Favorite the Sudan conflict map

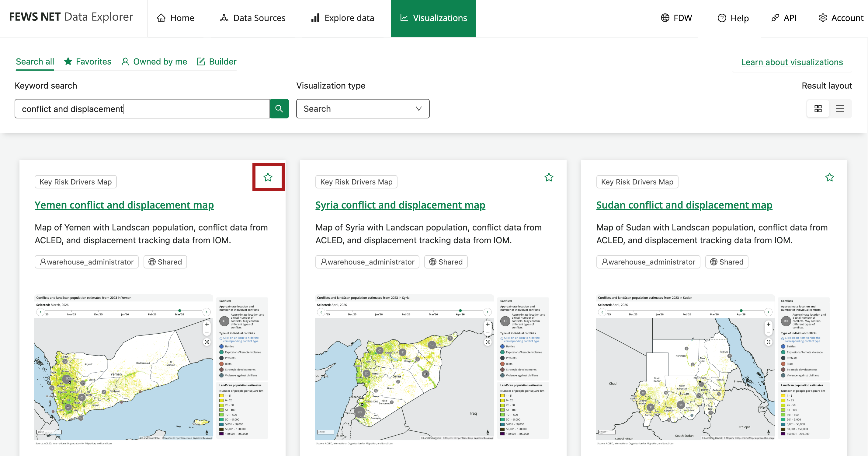click(x=830, y=177)
